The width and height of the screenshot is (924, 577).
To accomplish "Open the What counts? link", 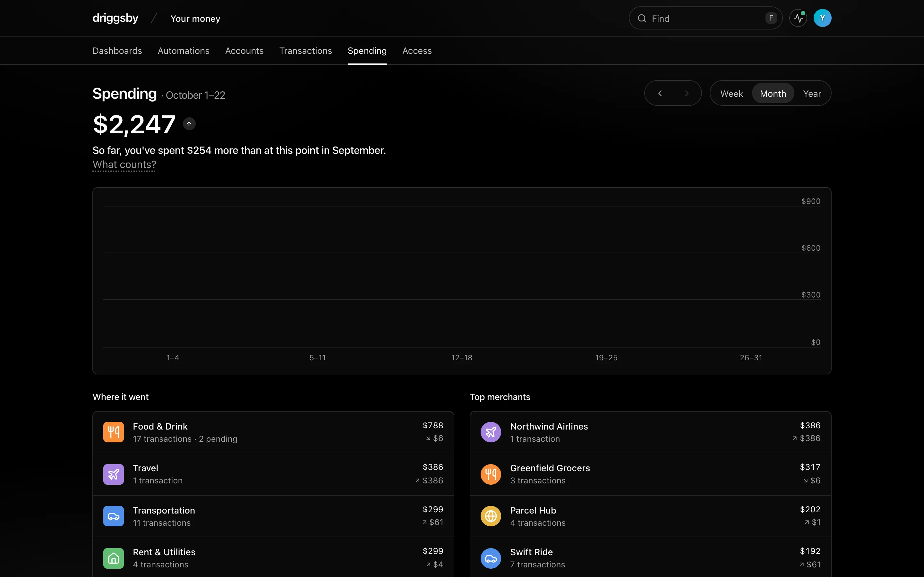I will [x=124, y=164].
